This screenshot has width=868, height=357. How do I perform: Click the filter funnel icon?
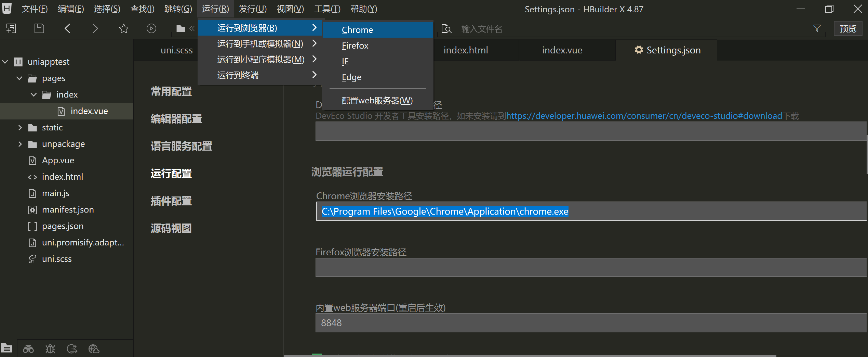pyautogui.click(x=817, y=28)
